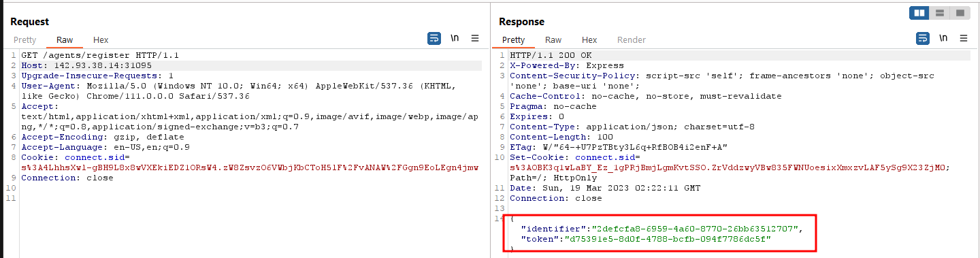
Task: Click the request 'Connection: close' line
Action: pos(67,178)
